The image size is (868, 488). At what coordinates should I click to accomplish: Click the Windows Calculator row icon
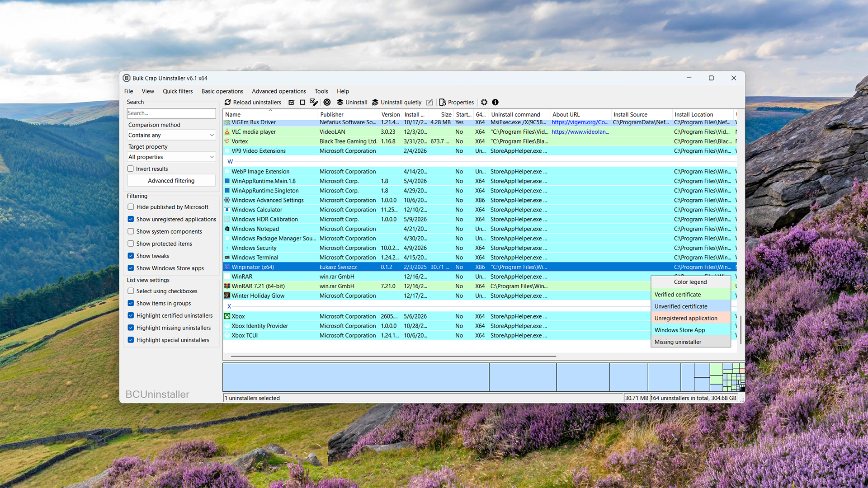[227, 209]
